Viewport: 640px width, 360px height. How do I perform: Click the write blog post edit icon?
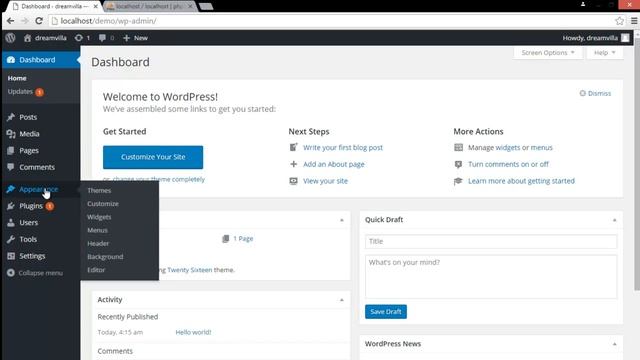click(293, 147)
